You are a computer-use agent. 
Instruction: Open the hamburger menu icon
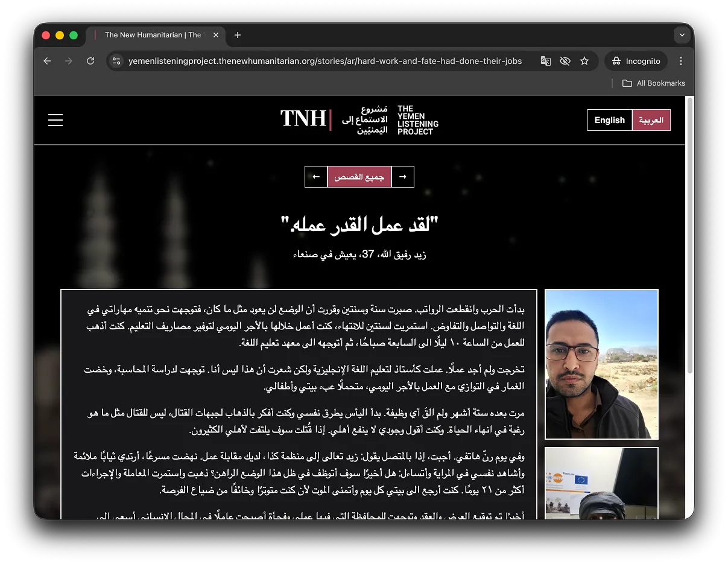point(55,120)
